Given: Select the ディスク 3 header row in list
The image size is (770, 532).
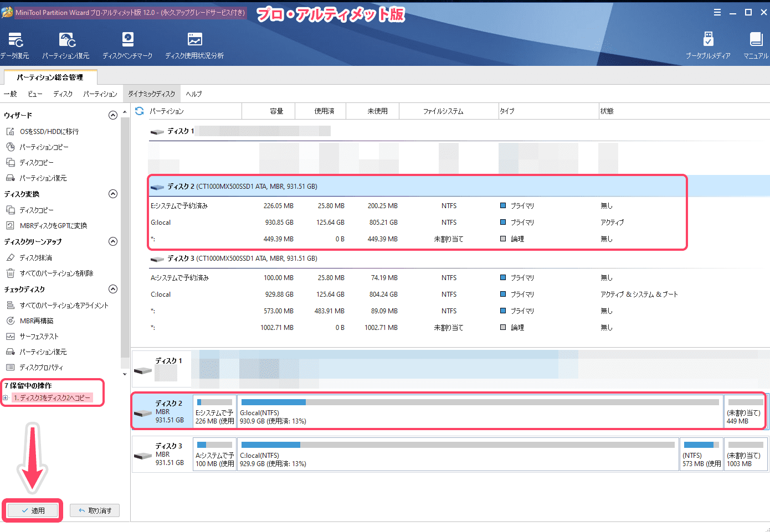Looking at the screenshot, I should coord(459,259).
